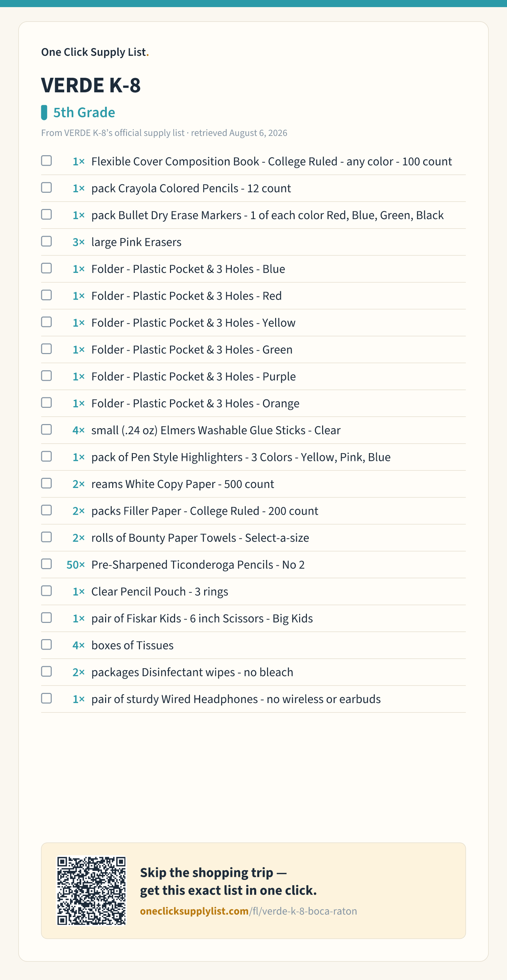Check the Flexible Cover Composition Book item
The width and height of the screenshot is (507, 980).
click(46, 161)
